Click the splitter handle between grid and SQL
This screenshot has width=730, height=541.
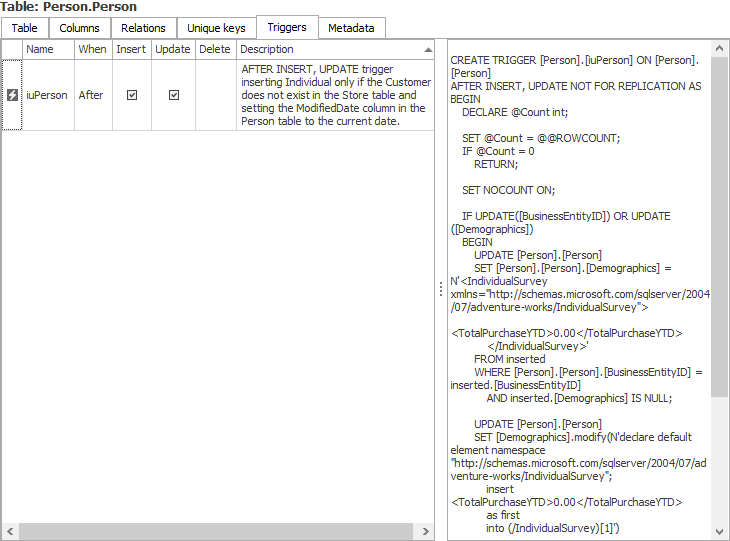coord(441,289)
